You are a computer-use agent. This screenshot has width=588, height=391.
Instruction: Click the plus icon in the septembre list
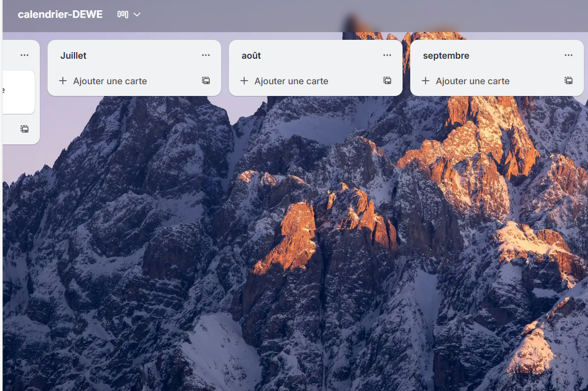pos(426,81)
